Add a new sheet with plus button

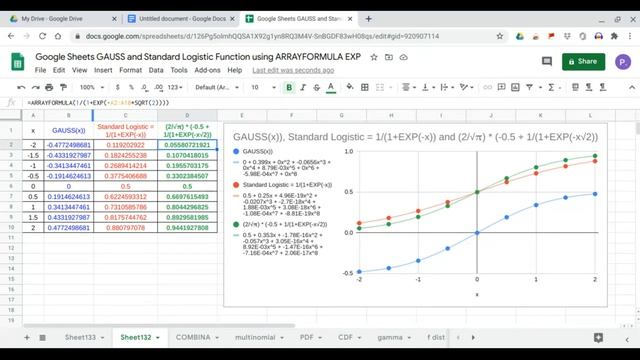click(x=27, y=338)
